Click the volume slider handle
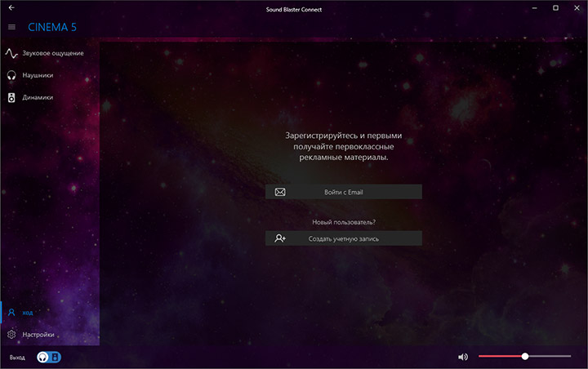 (x=525, y=356)
